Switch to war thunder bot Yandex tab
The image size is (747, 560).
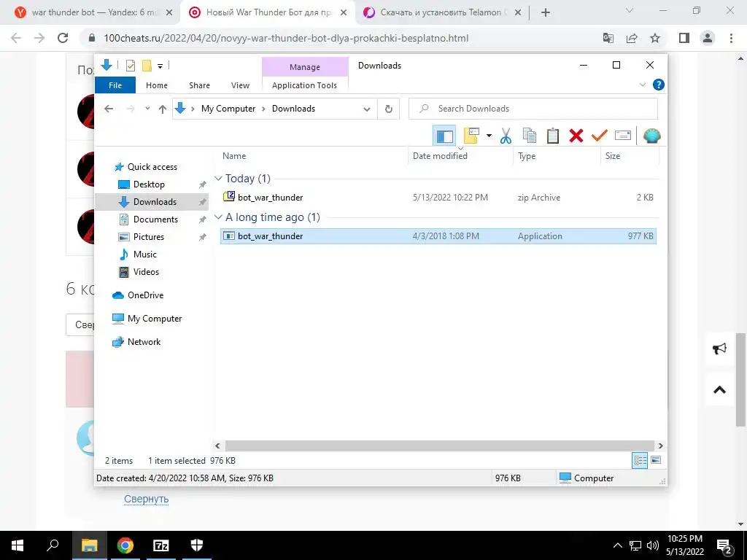pyautogui.click(x=93, y=12)
